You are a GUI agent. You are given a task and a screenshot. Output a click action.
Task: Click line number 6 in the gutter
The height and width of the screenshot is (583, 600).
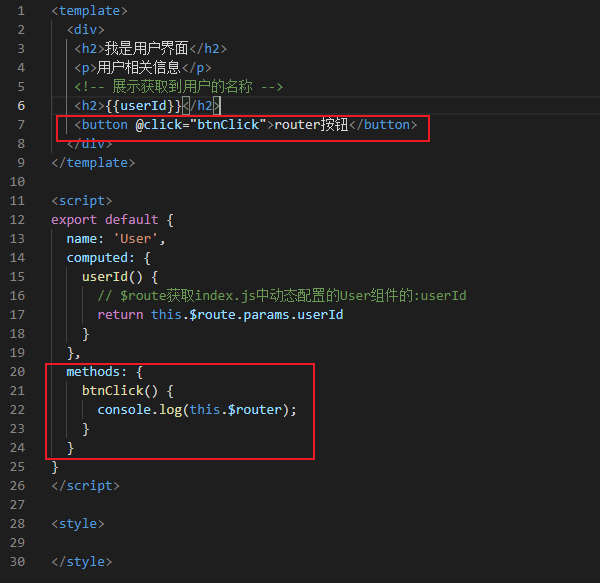21,106
